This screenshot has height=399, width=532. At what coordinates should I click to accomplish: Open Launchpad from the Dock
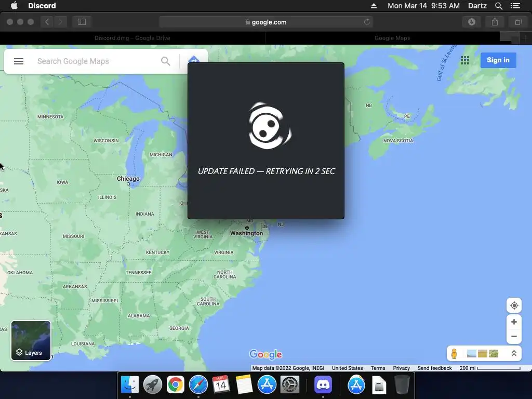[x=153, y=384]
